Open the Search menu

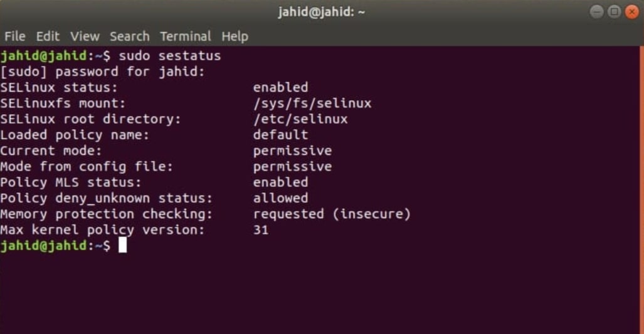pyautogui.click(x=129, y=36)
